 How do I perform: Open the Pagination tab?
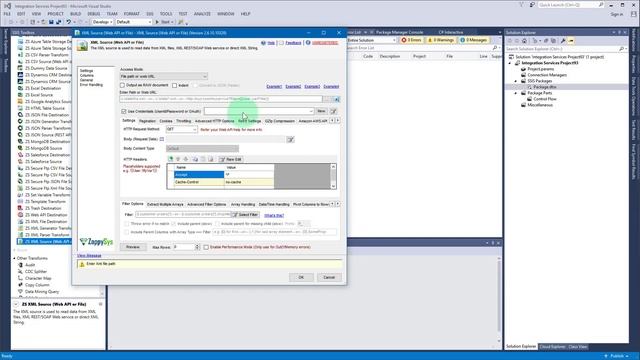[147, 121]
